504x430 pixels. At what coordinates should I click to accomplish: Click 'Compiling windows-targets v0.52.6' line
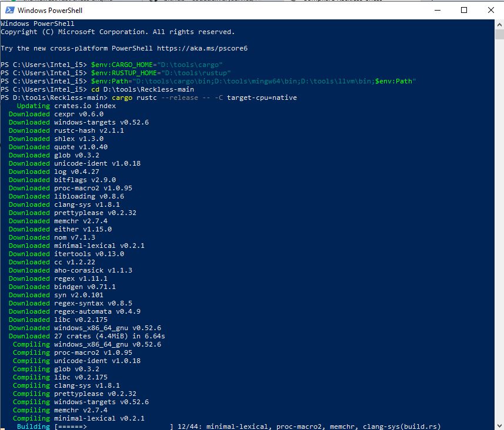point(81,402)
